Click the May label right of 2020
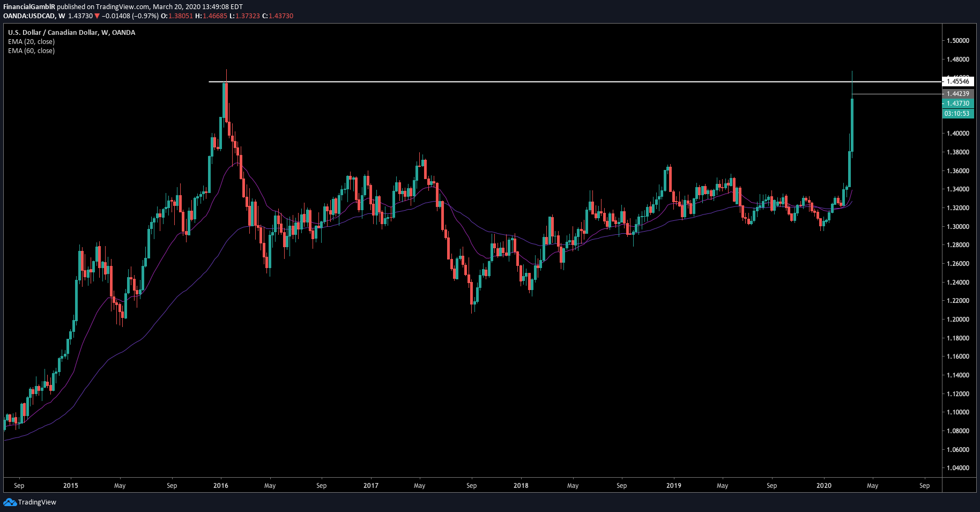The height and width of the screenshot is (512, 980). click(x=873, y=486)
